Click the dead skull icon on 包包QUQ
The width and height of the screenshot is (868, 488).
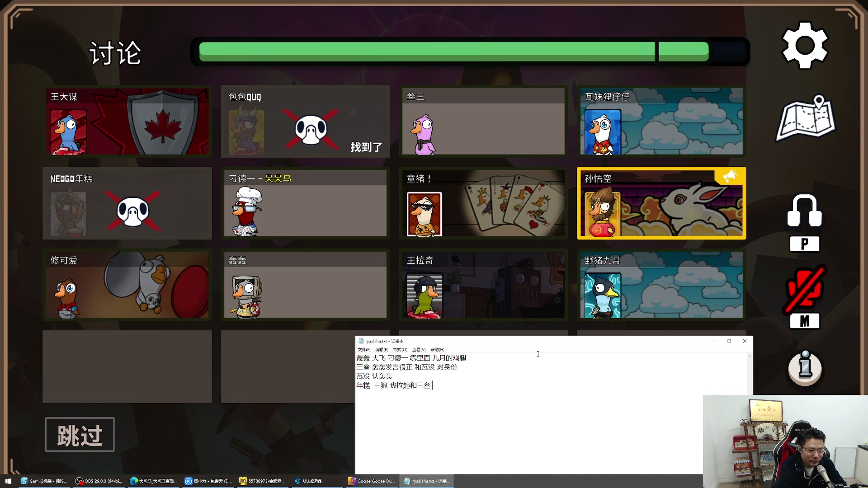311,129
